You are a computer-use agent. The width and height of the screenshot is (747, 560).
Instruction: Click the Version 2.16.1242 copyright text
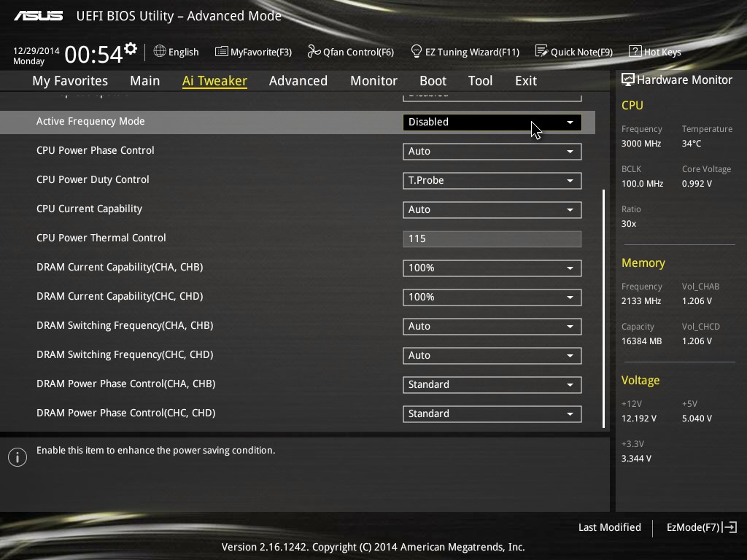(373, 547)
